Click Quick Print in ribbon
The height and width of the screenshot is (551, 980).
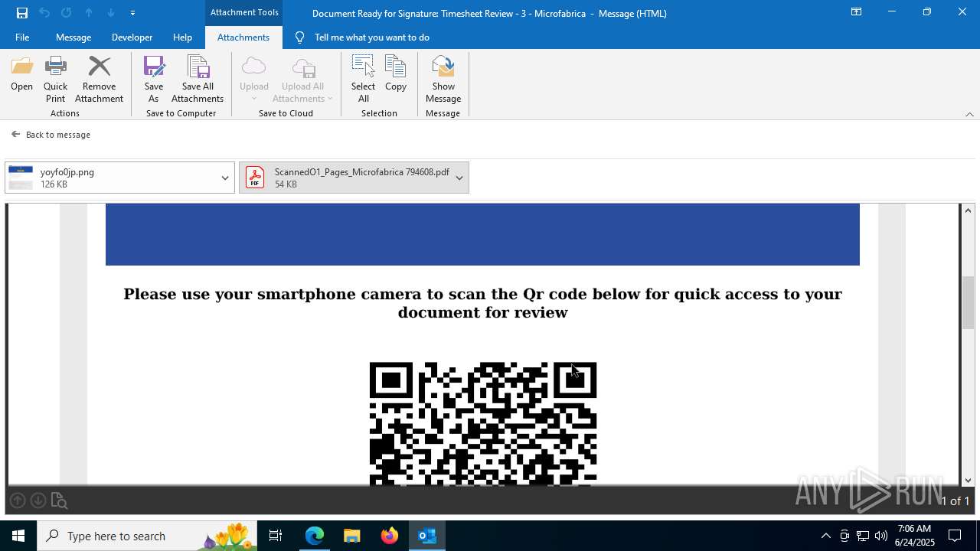click(x=55, y=80)
